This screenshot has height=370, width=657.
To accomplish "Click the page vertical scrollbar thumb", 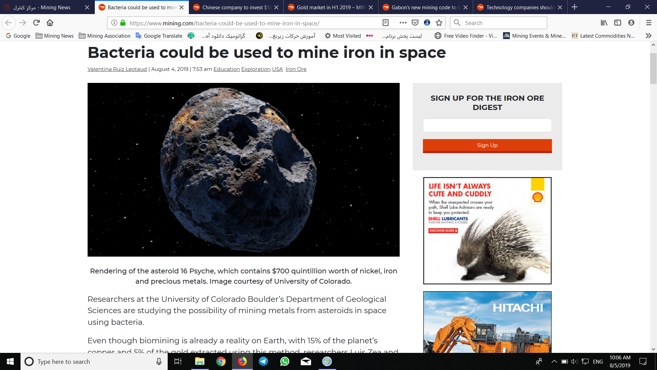I will [653, 69].
